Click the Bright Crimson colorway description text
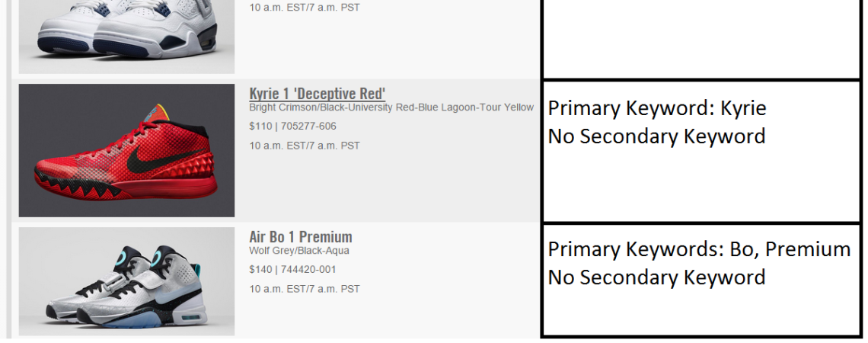The image size is (868, 343). (x=391, y=108)
